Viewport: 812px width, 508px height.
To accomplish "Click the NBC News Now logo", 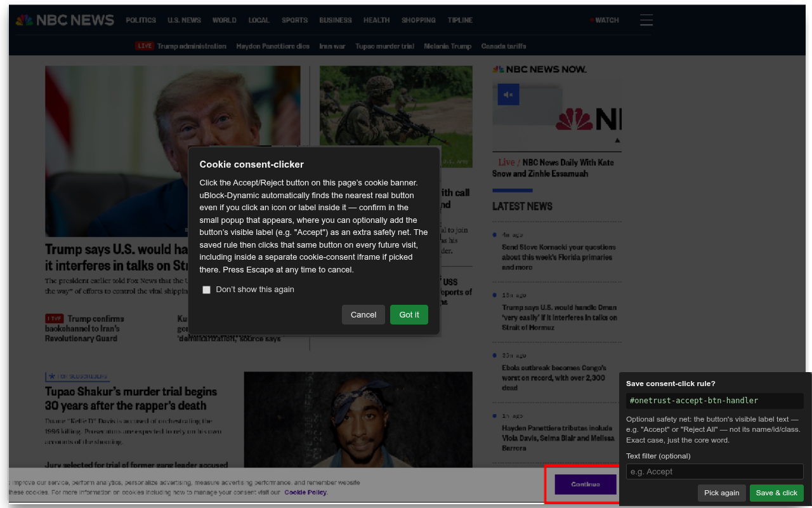I will (x=540, y=69).
